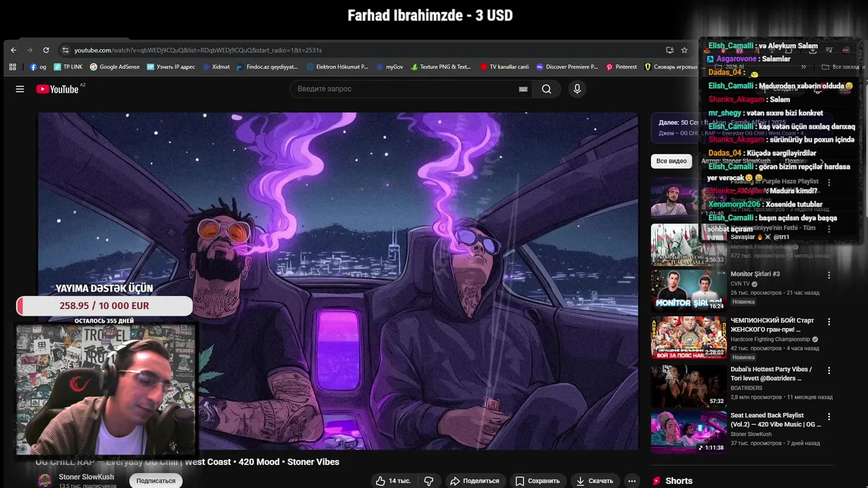Open the Findoc.az bookmark

coord(268,67)
